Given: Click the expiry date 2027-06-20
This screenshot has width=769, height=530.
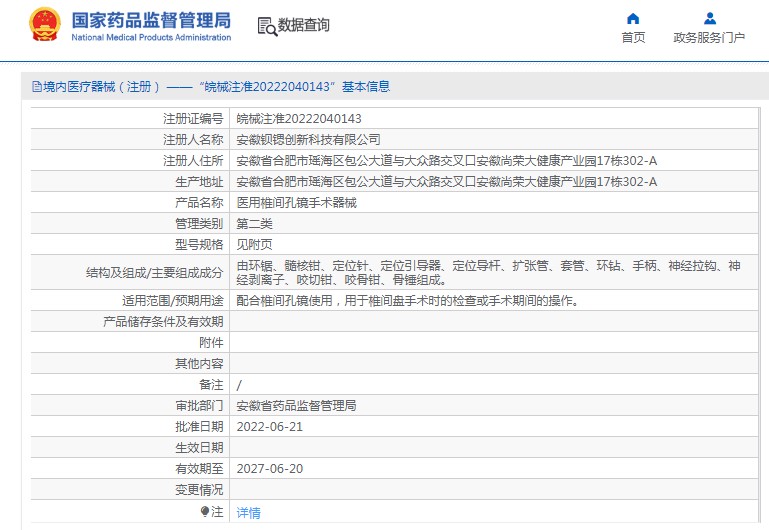Looking at the screenshot, I should click(269, 468).
